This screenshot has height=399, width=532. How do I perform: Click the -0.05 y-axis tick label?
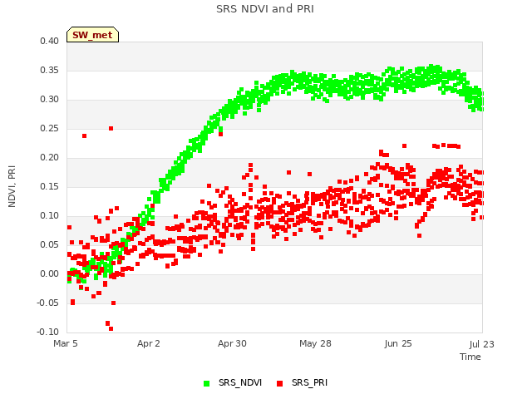[48, 303]
